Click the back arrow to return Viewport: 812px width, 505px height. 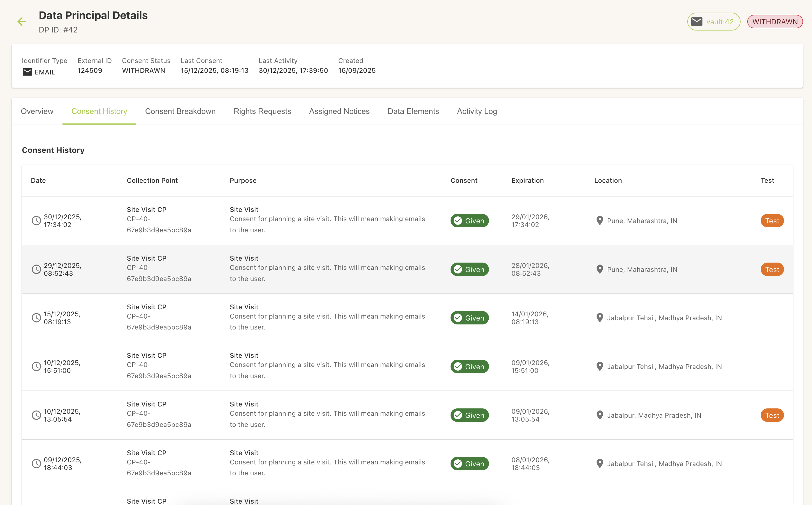pos(22,21)
